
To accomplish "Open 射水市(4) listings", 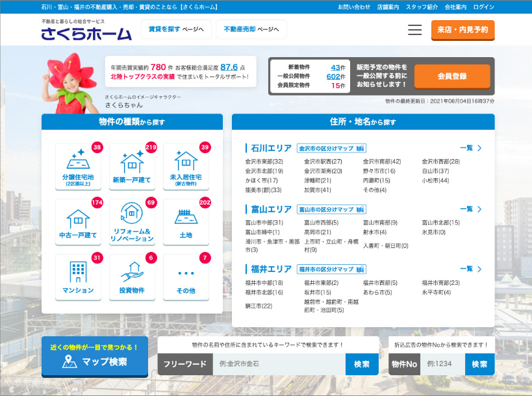I will [375, 232].
